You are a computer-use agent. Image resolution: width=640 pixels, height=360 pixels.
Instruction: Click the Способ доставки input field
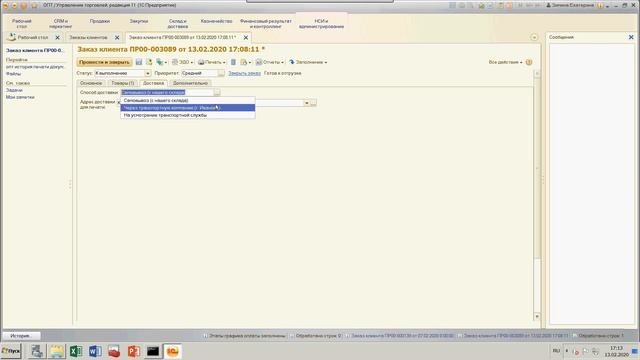coord(167,92)
